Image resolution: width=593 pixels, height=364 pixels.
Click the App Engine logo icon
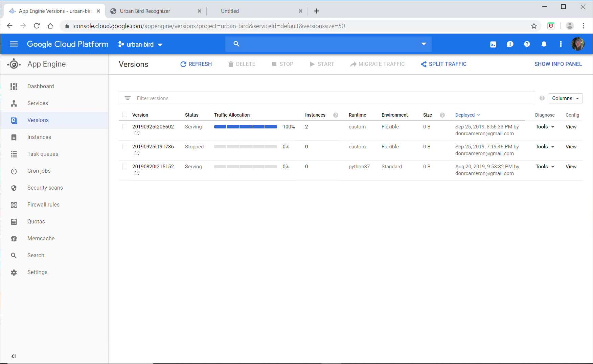[14, 64]
